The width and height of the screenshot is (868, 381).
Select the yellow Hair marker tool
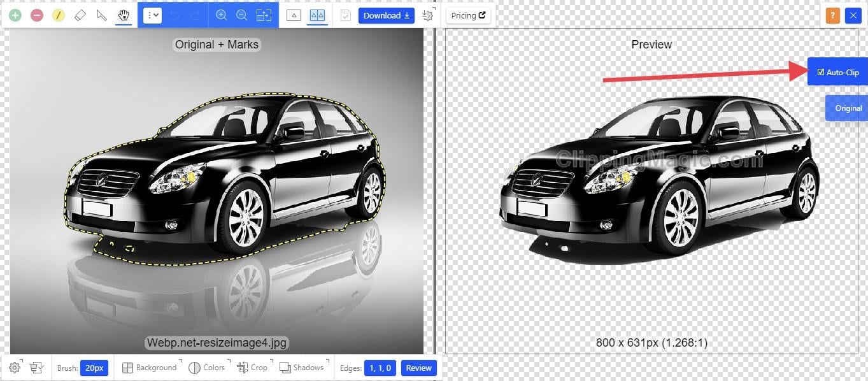click(x=58, y=15)
